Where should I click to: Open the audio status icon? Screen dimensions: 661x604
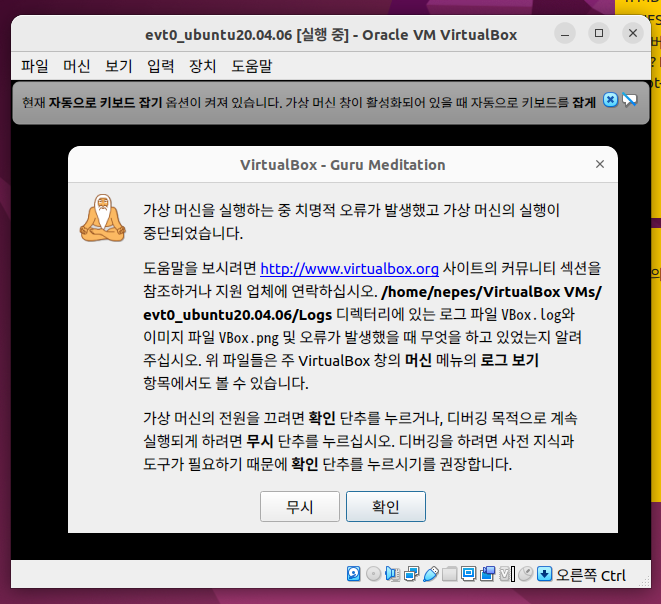(392, 574)
